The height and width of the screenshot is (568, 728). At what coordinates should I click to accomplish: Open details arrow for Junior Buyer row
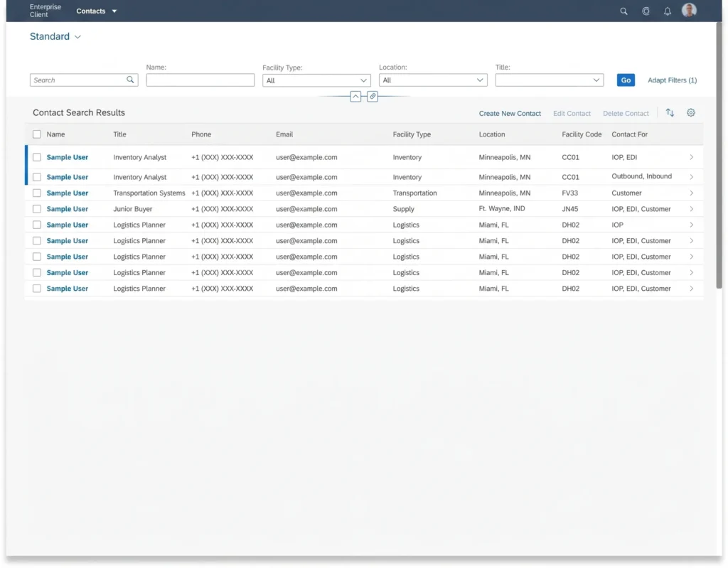coord(691,209)
